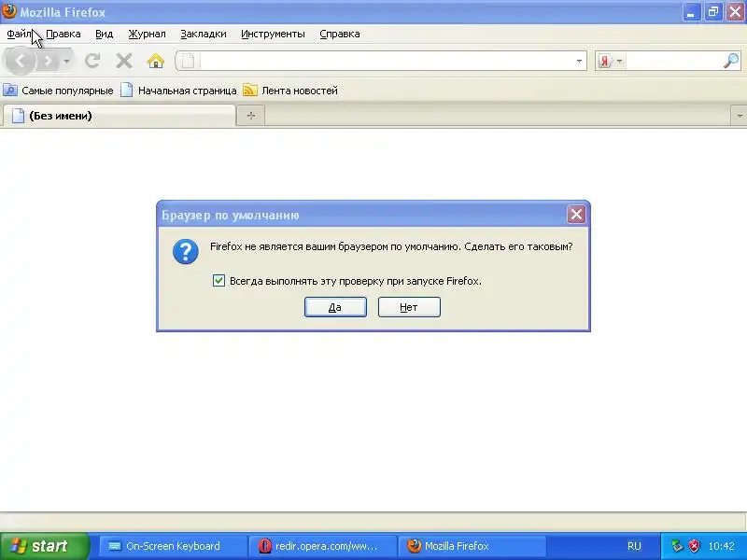Click the magnifying glass search icon
The image size is (747, 560).
point(731,61)
